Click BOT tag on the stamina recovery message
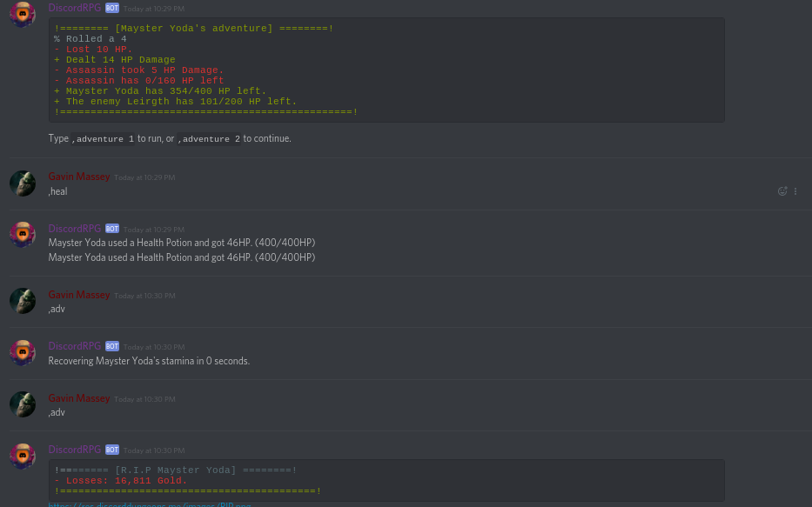Viewport: 812px width, 507px height. coord(112,346)
